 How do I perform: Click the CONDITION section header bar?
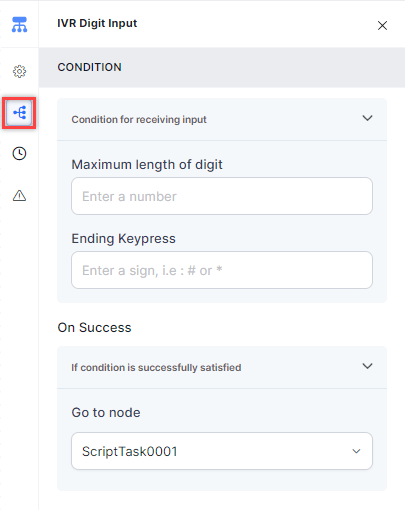click(222, 67)
